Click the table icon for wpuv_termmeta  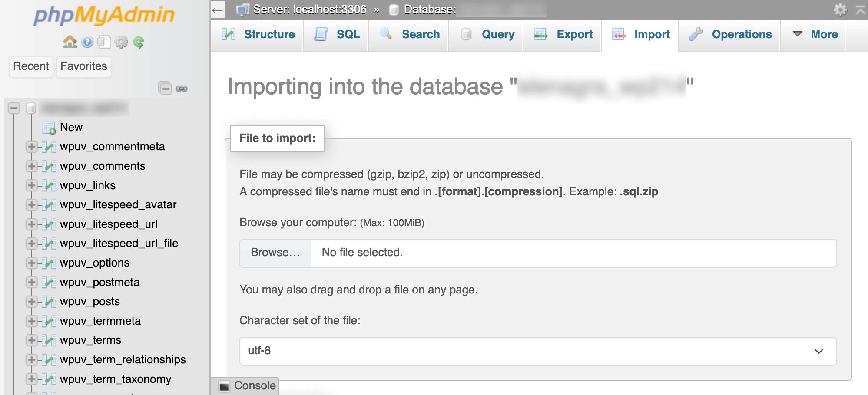click(49, 321)
